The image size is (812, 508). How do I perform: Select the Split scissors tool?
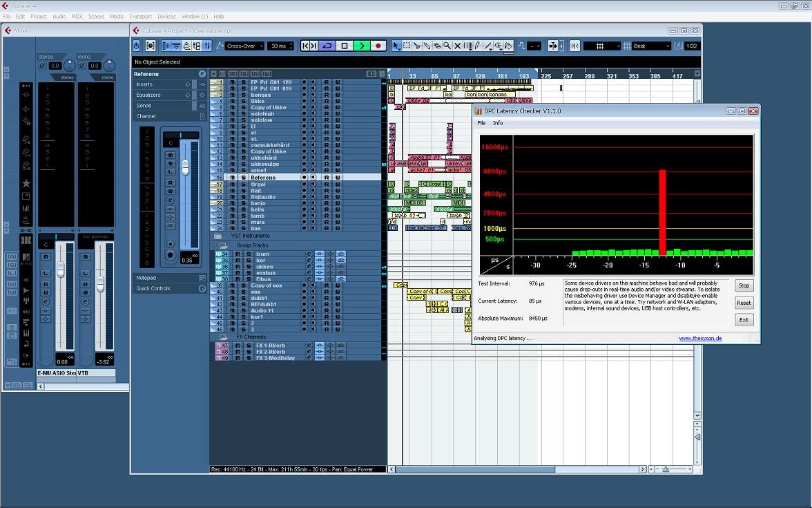[x=416, y=46]
